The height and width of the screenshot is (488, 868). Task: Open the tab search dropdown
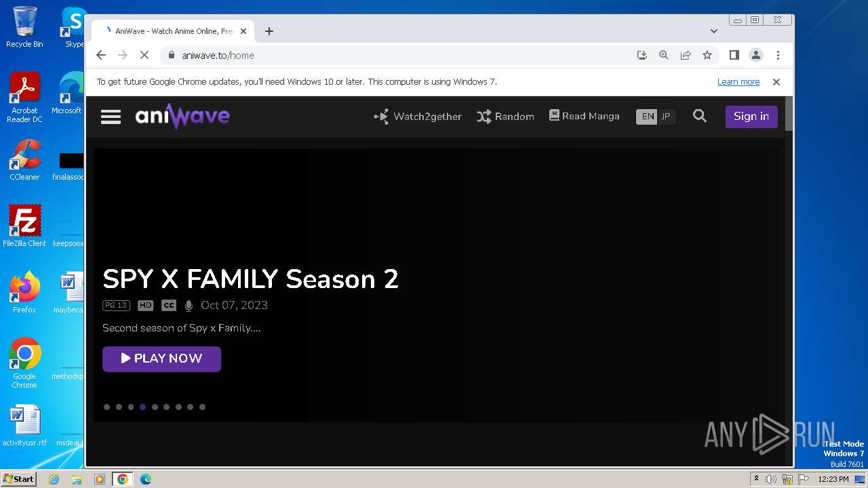point(713,31)
